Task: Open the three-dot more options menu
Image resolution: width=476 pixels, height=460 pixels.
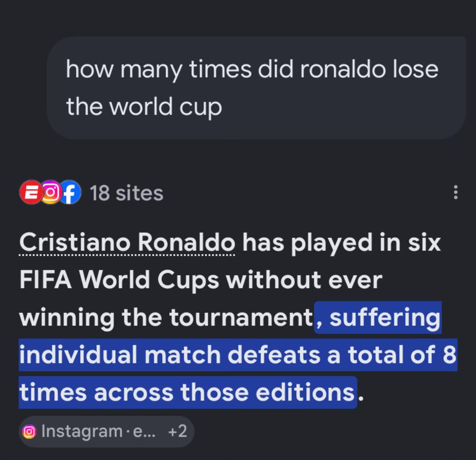Action: tap(455, 193)
